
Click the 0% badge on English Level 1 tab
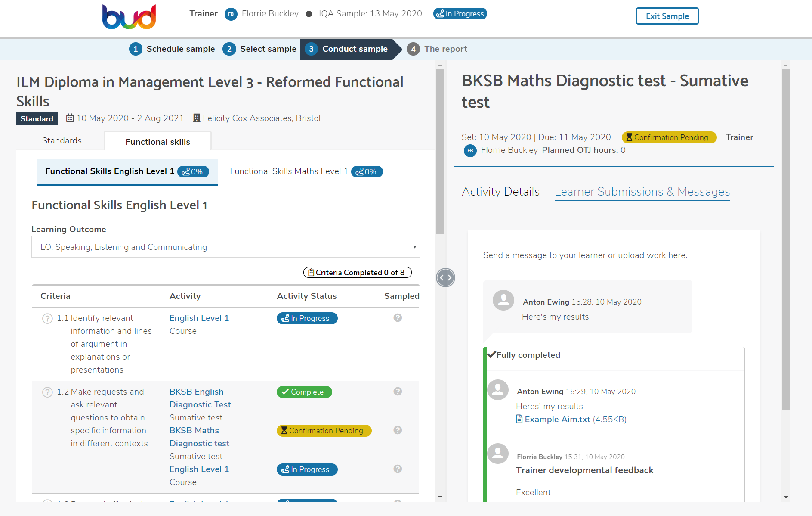[x=193, y=172]
